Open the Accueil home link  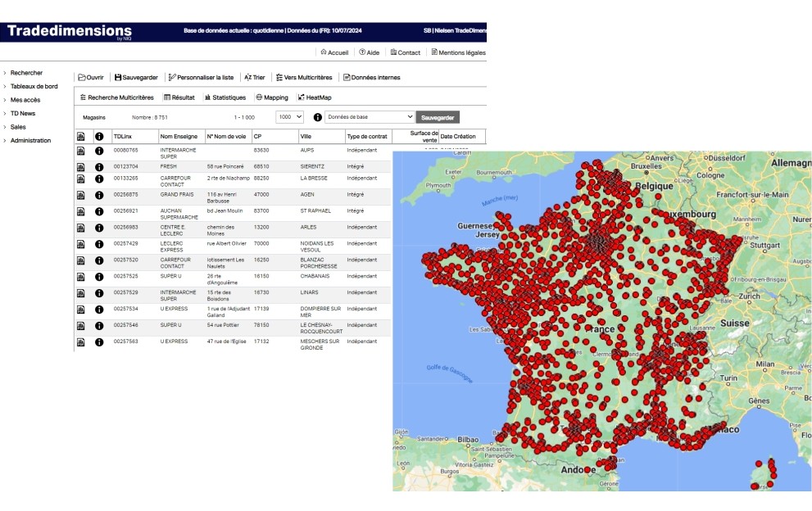(334, 52)
